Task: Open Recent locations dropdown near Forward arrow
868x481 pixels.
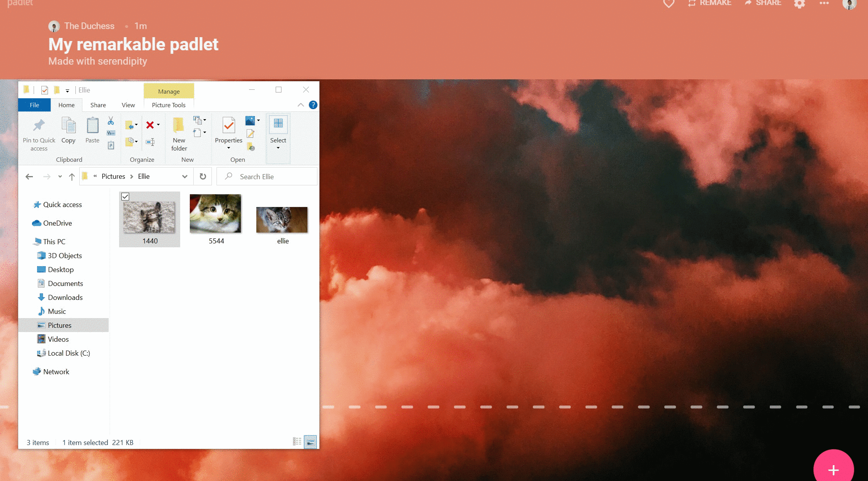Action: coord(60,176)
